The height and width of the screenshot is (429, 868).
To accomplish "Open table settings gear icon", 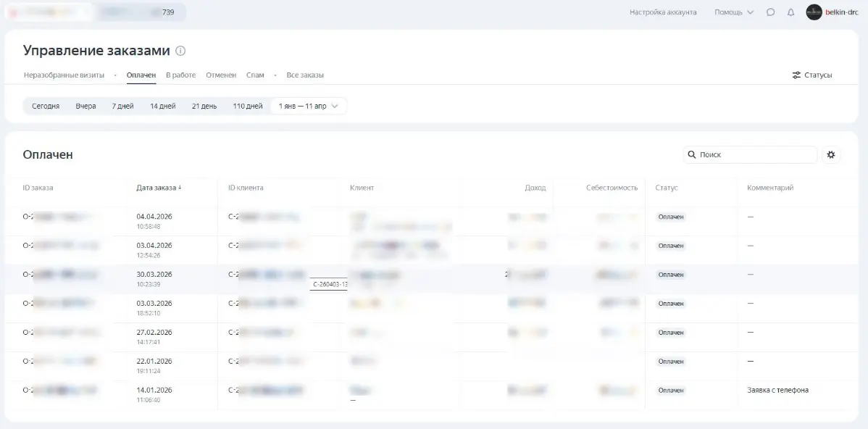I will pos(830,154).
